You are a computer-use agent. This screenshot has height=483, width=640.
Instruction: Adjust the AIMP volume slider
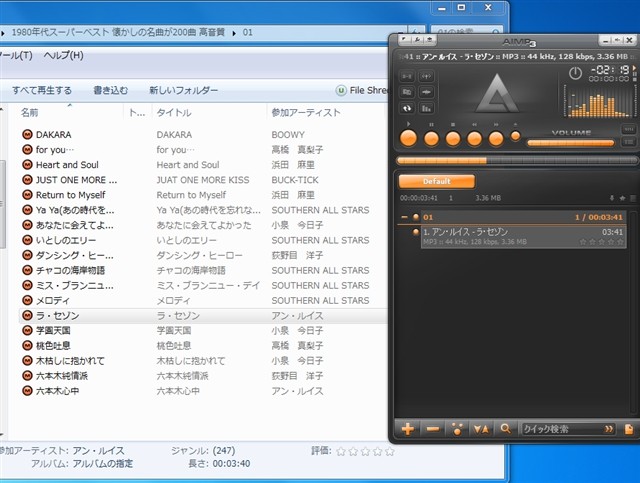(x=571, y=143)
